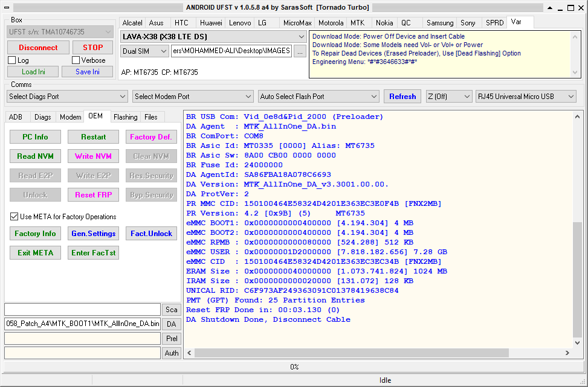
Task: Switch to the Huawei brand tab
Action: (211, 23)
